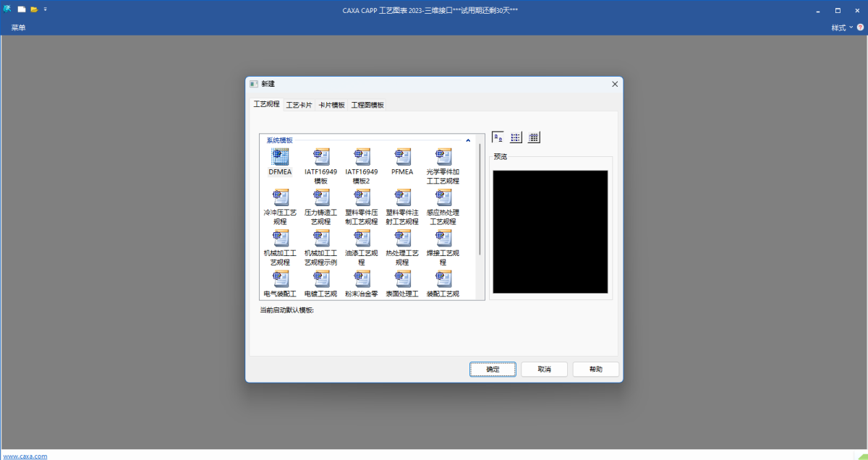Switch to the 工艺卡片 tab
868x460 pixels.
pyautogui.click(x=299, y=105)
